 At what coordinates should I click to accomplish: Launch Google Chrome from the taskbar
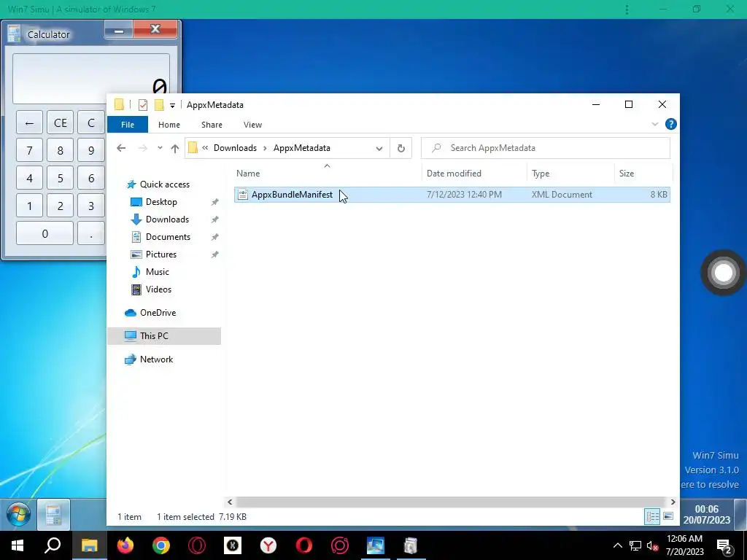coord(161,545)
